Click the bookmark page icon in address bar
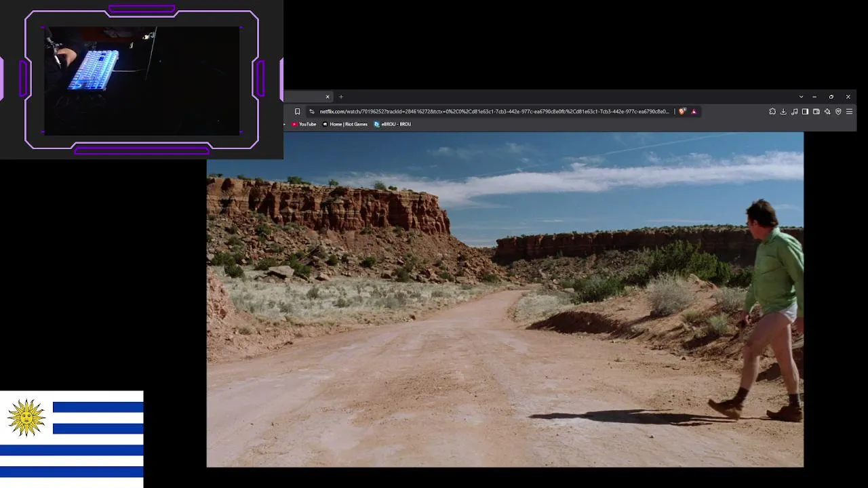This screenshot has width=868, height=488. (x=297, y=111)
